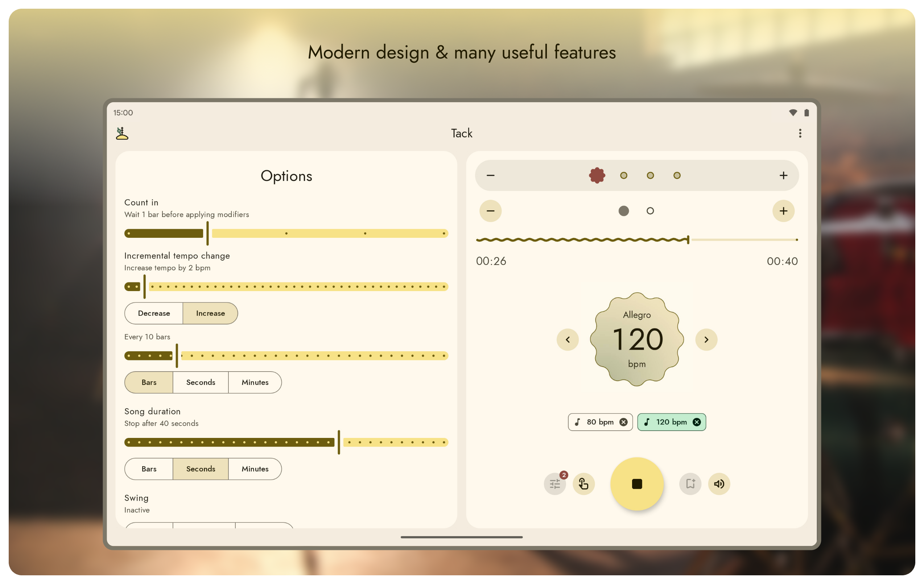The width and height of the screenshot is (924, 584).
Task: Click the add bookmark icon
Action: tap(690, 484)
